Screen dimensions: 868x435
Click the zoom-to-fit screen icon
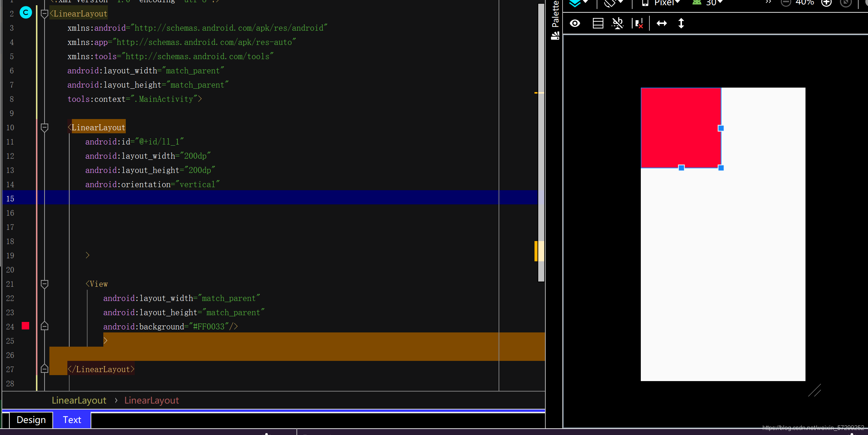[x=846, y=3]
